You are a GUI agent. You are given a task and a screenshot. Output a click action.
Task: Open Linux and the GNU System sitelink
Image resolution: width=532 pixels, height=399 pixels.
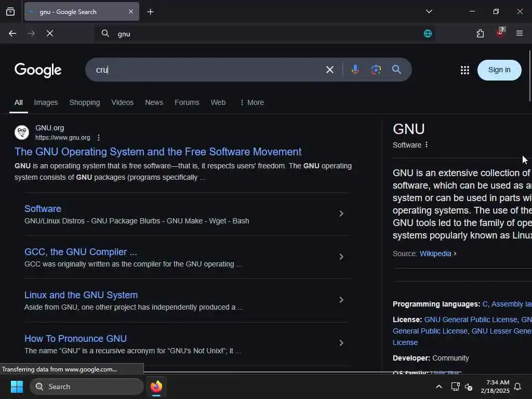point(81,295)
